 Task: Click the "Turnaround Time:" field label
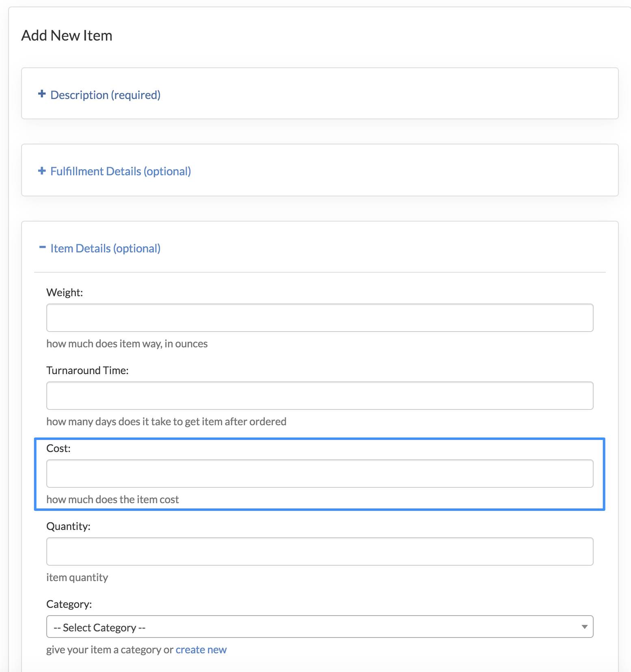(87, 370)
